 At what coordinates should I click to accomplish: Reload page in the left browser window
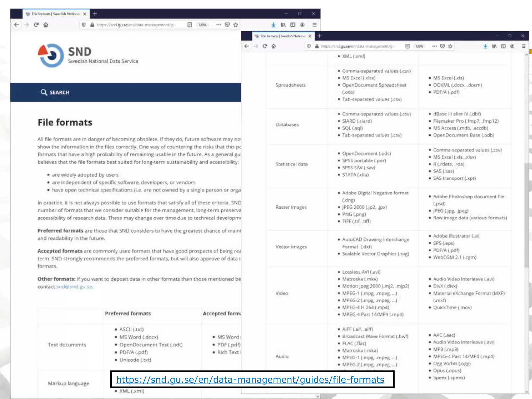tap(36, 25)
